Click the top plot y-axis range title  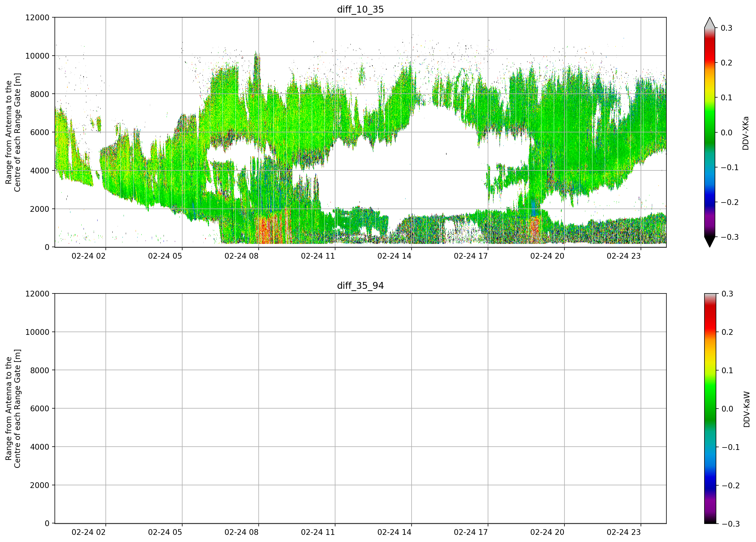13,132
